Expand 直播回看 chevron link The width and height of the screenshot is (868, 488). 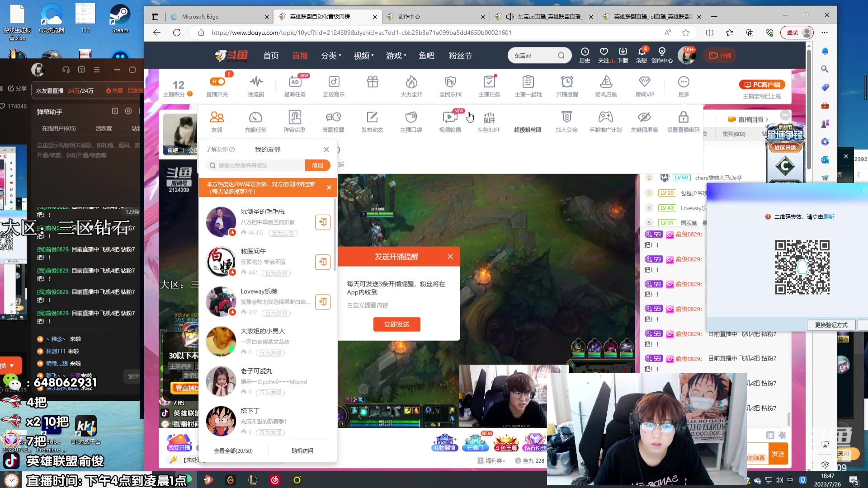point(748,119)
